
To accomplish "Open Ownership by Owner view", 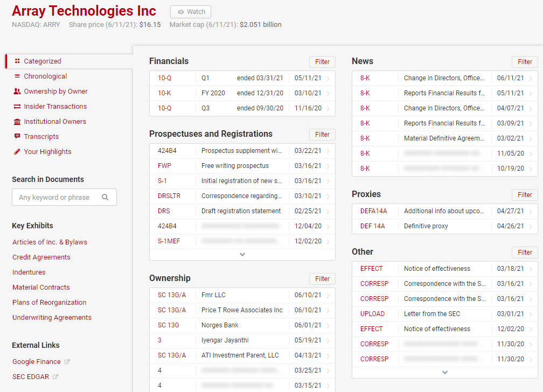I will pyautogui.click(x=56, y=92).
